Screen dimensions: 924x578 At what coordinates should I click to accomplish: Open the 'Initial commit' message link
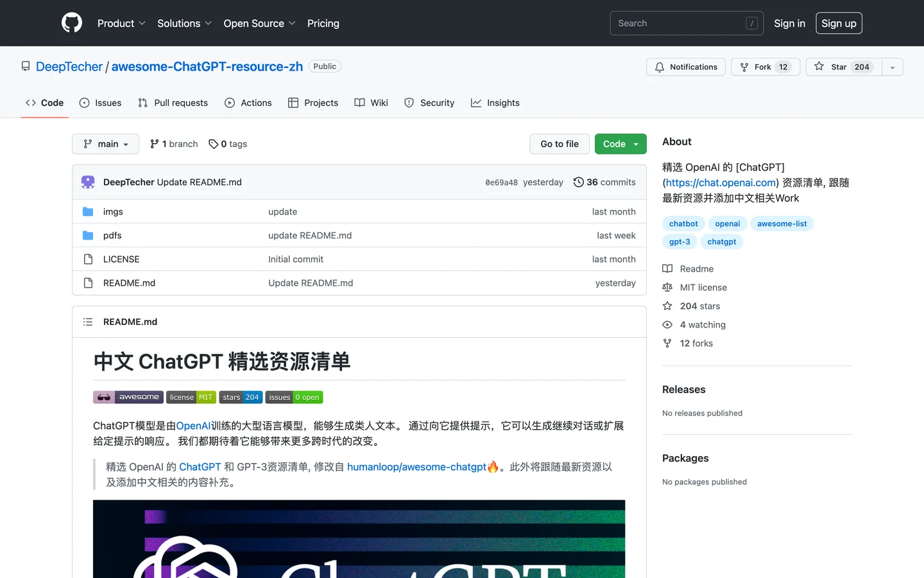296,259
